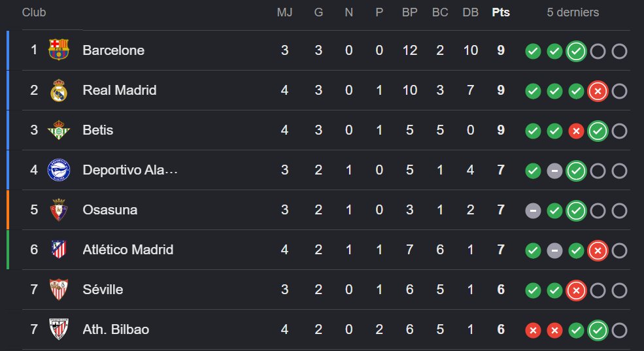Click Real Madrid's red loss result icon
This screenshot has height=351, width=644.
pos(598,91)
